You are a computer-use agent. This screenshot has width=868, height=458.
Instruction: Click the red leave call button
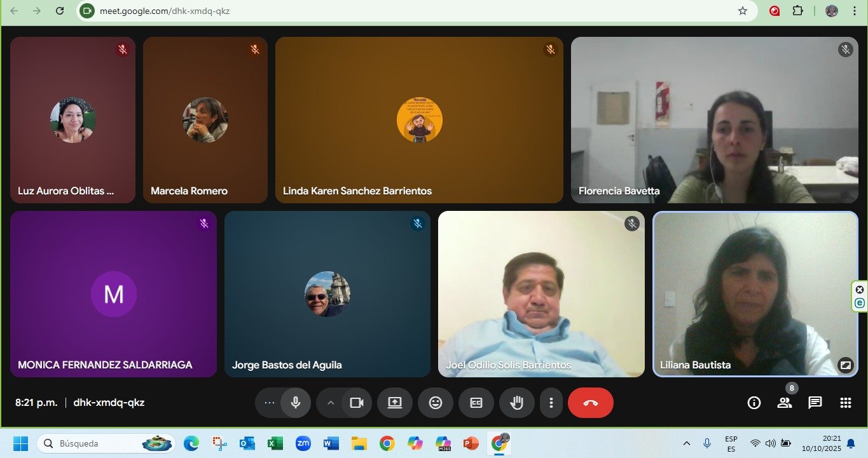pos(590,403)
